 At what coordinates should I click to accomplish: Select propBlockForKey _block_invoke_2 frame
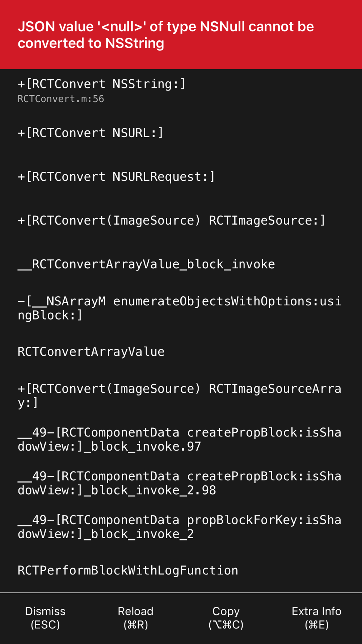pos(181,527)
